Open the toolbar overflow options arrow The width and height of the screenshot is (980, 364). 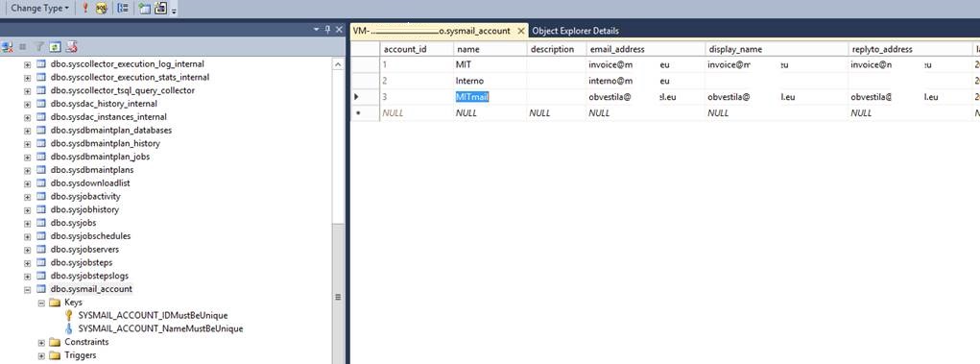(x=174, y=10)
